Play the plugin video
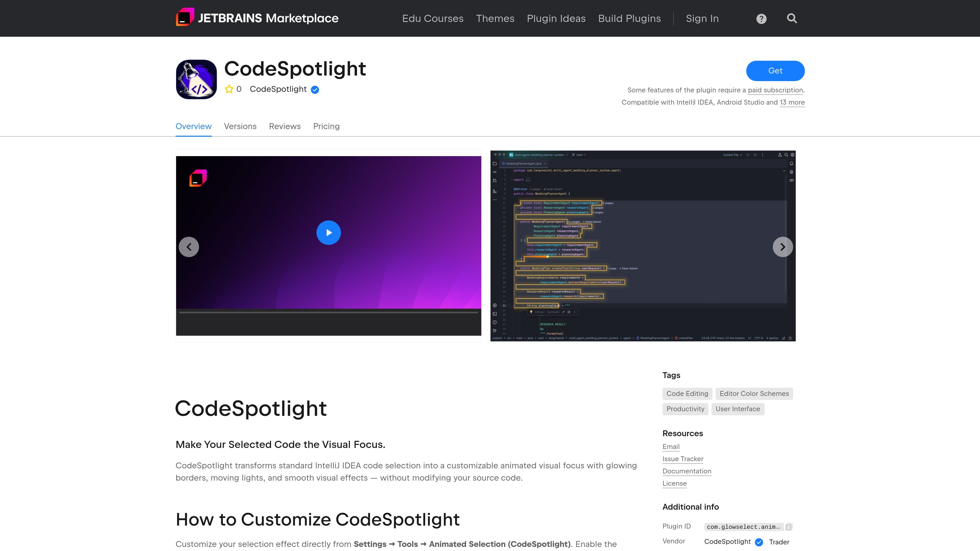 328,232
